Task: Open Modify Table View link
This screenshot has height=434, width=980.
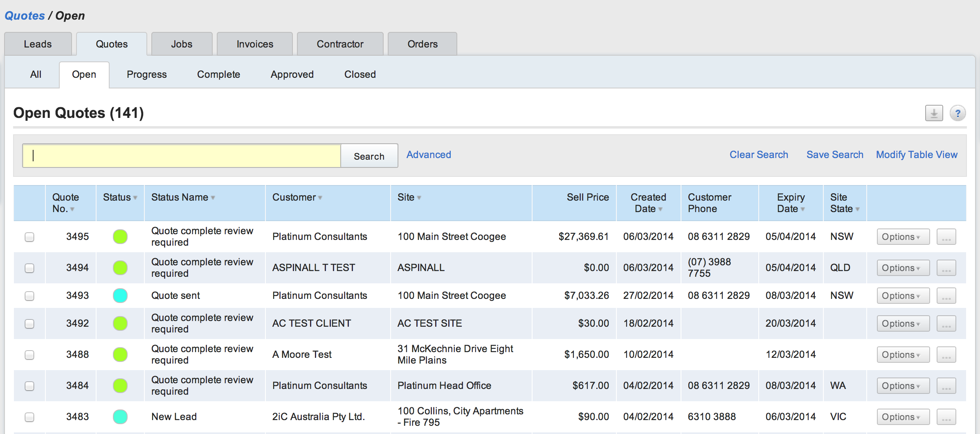Action: click(916, 155)
